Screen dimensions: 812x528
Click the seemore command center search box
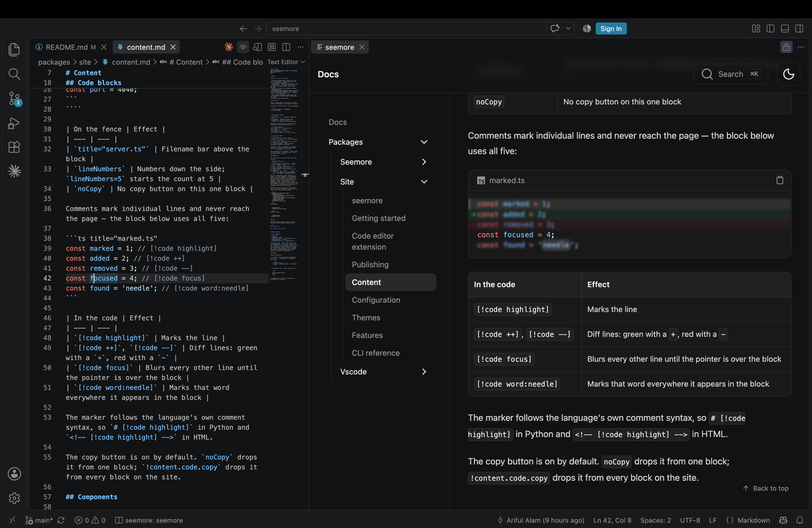tap(406, 28)
